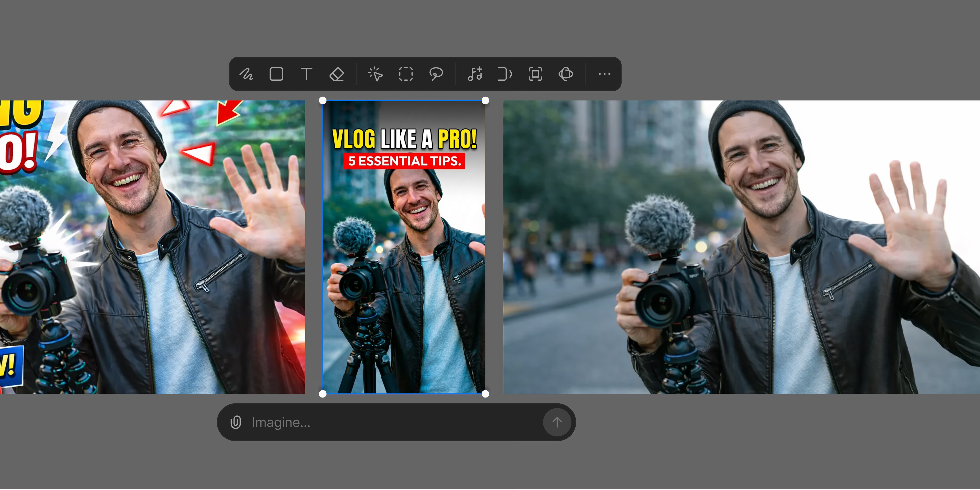This screenshot has height=490, width=980.
Task: Pick the lasso selection tool
Action: click(x=436, y=74)
